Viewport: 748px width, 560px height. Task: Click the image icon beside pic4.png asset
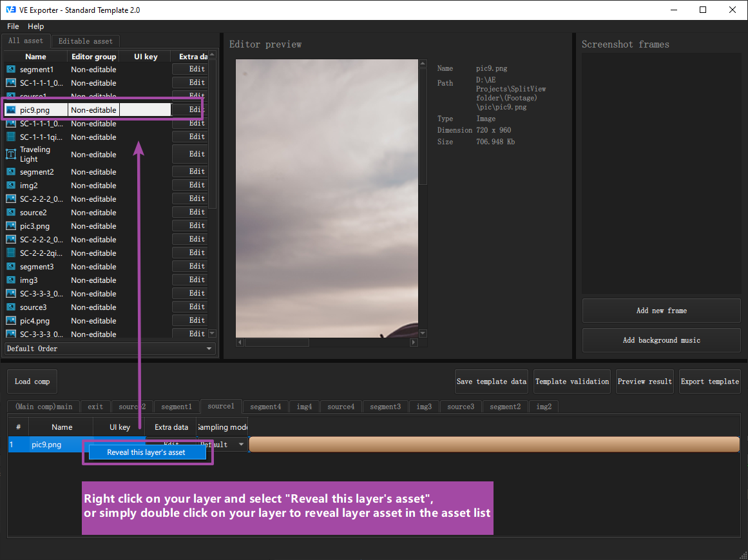click(x=11, y=320)
